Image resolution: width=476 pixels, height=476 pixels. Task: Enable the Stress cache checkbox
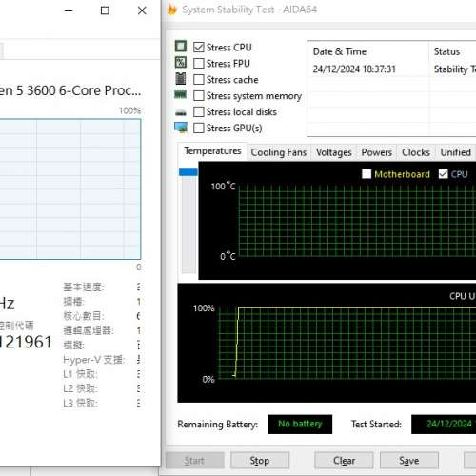tap(199, 80)
